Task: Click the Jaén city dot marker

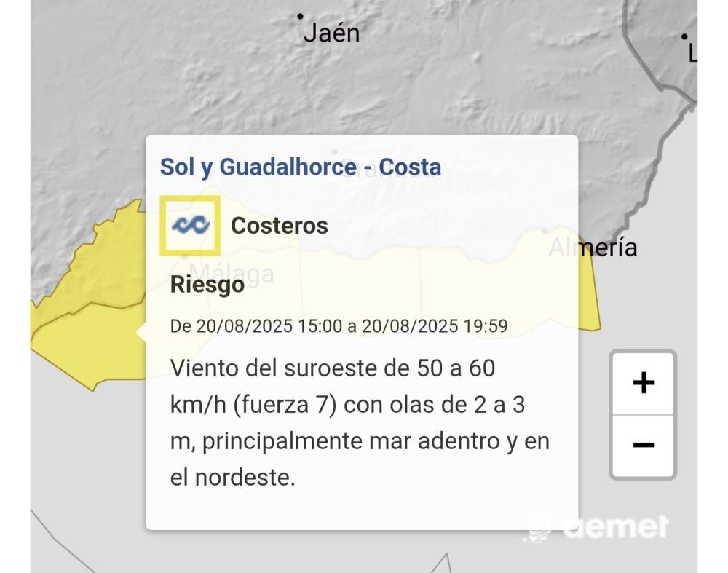Action: pos(301,16)
